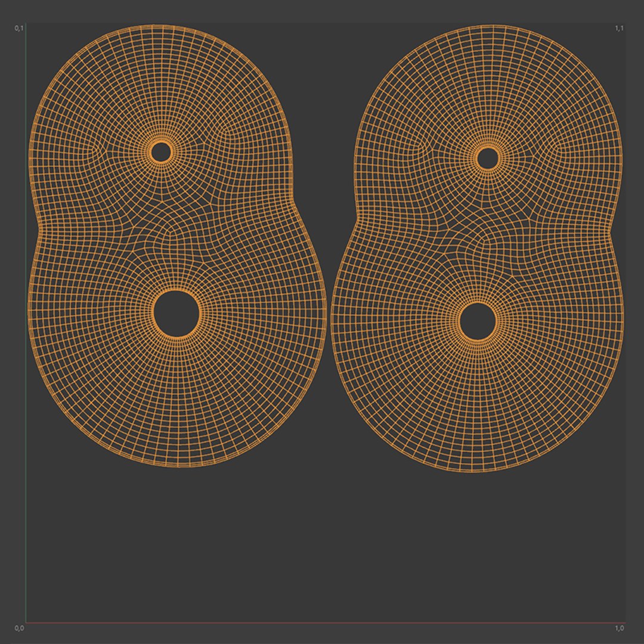The width and height of the screenshot is (644, 644).
Task: Click the "1,0" UV coordinate label
Action: tap(620, 628)
